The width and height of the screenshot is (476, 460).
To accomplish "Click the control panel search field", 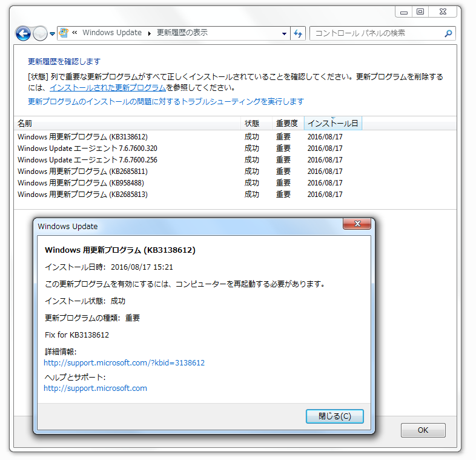I will pyautogui.click(x=375, y=33).
